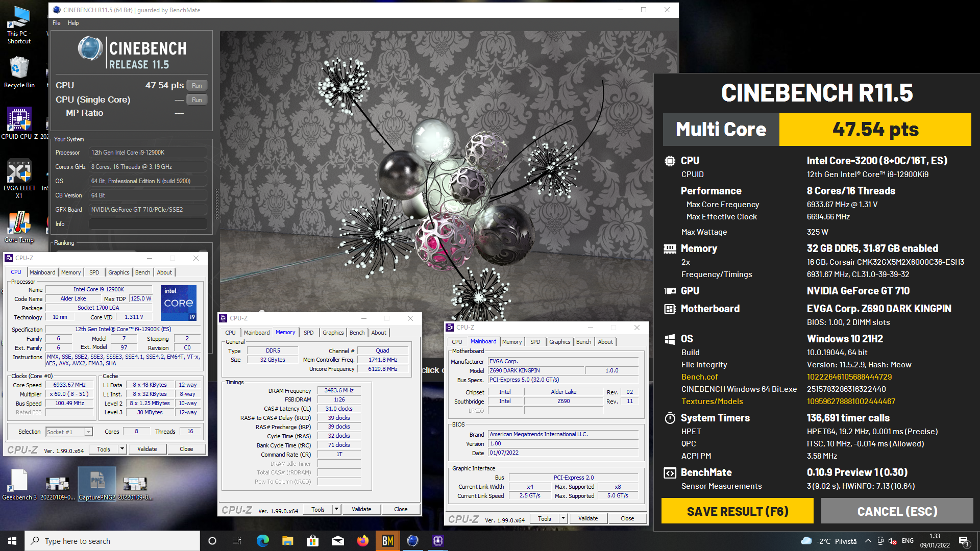980x551 pixels.
Task: Open weather widget cloud icon in tray
Action: click(806, 541)
